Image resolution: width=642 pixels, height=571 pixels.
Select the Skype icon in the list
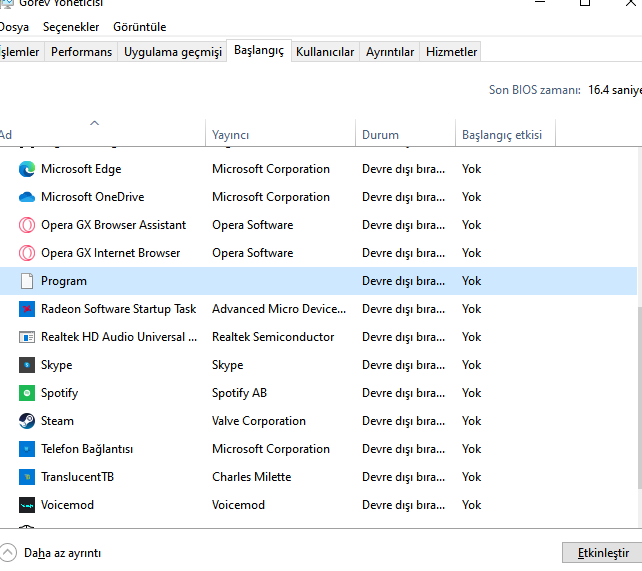(27, 365)
